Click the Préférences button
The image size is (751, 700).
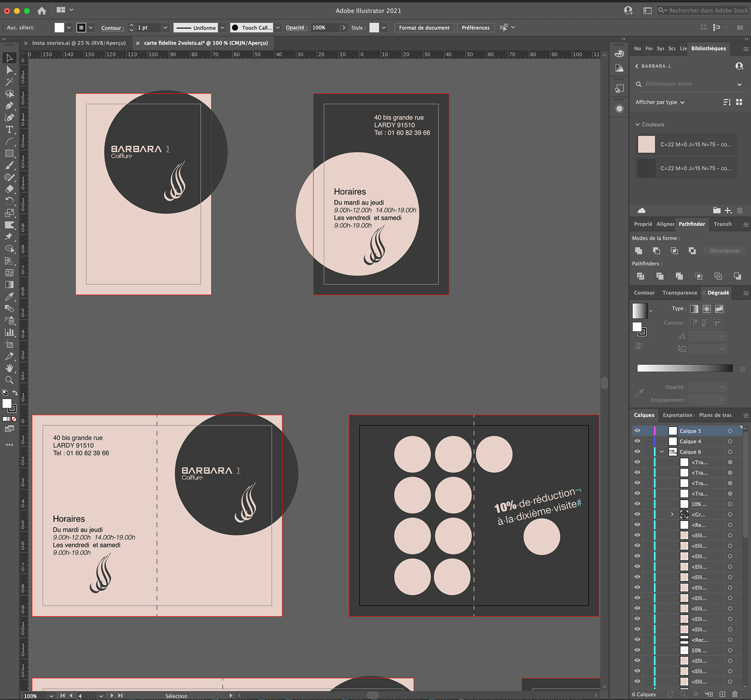click(475, 28)
